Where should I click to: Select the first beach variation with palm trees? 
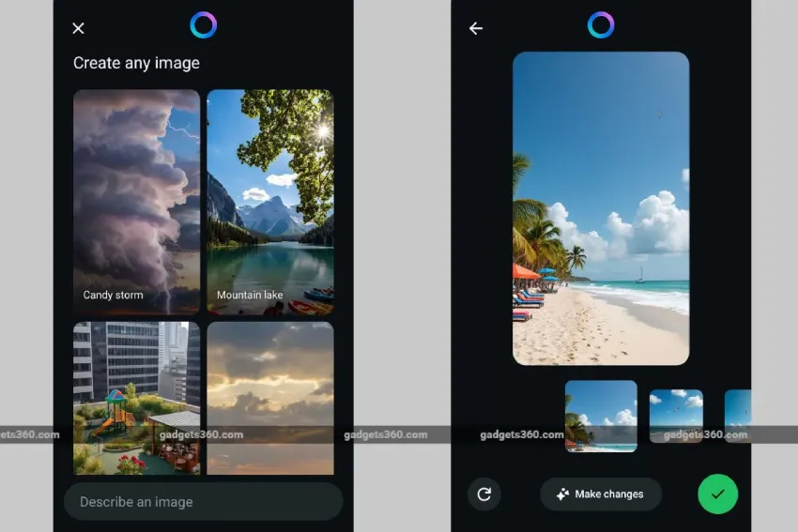click(x=601, y=416)
